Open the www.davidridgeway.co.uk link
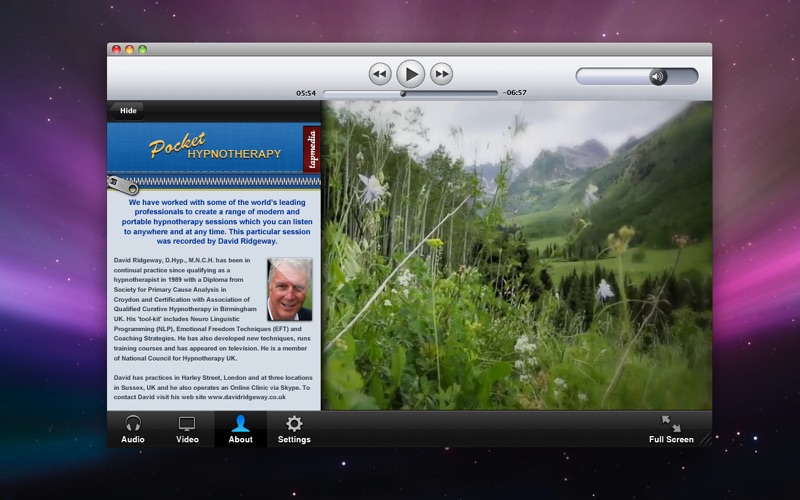 [247, 397]
